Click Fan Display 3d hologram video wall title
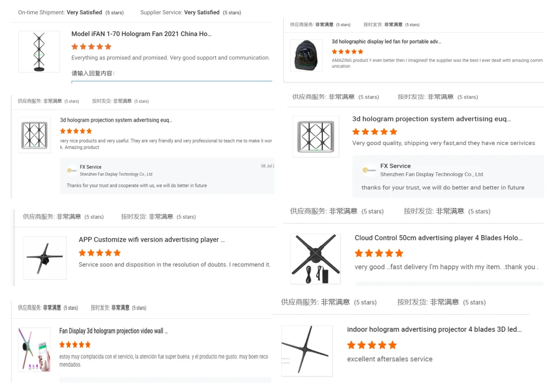Screen dimensions: 553x392 tap(113, 331)
